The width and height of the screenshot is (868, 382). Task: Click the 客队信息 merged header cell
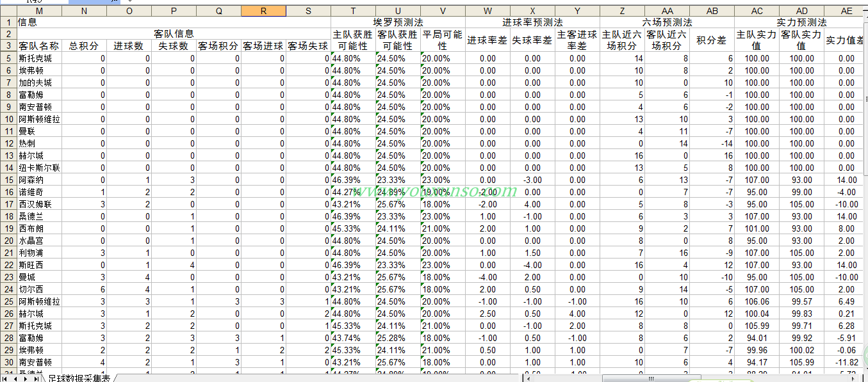click(x=174, y=33)
